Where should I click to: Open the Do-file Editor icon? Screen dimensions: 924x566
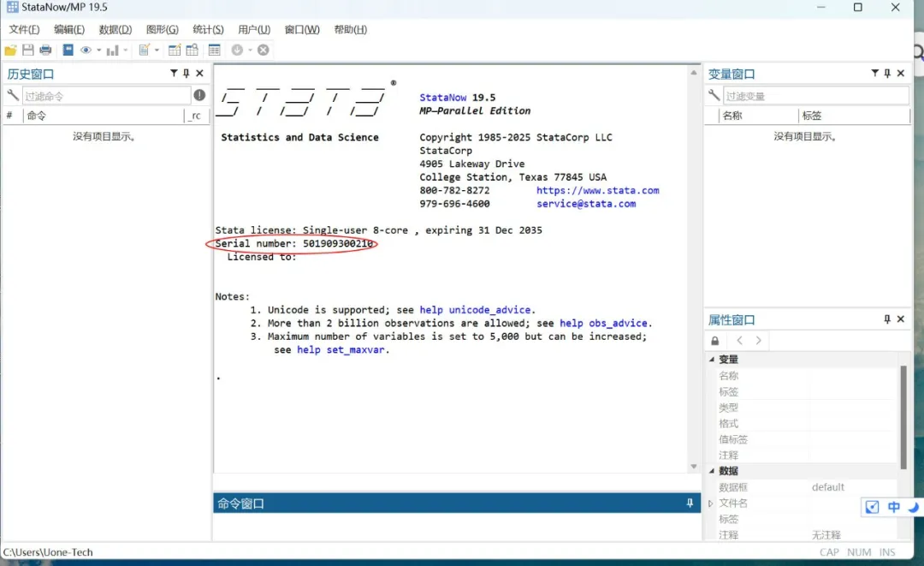(145, 51)
